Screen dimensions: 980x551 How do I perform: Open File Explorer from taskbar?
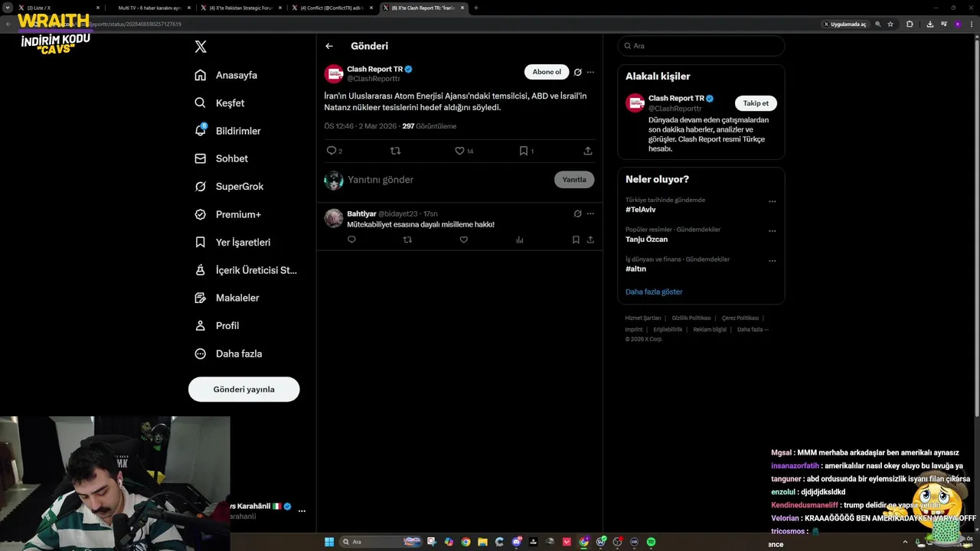tap(483, 542)
